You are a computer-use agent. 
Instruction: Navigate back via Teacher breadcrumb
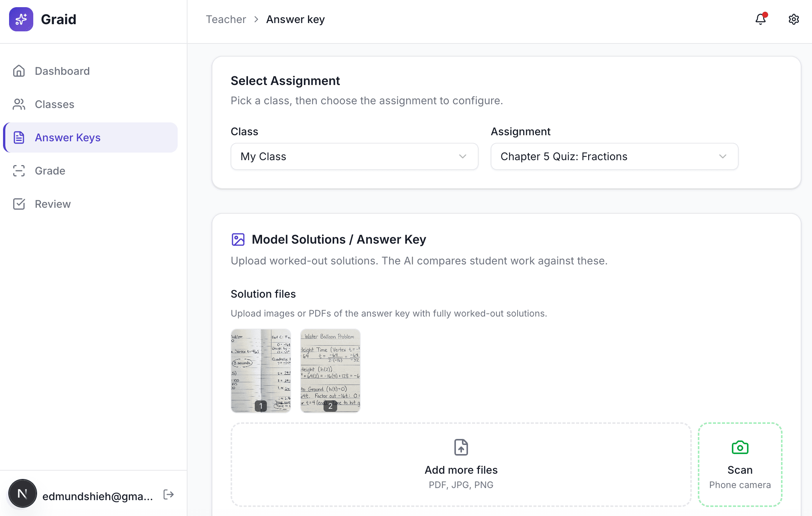[x=226, y=19]
